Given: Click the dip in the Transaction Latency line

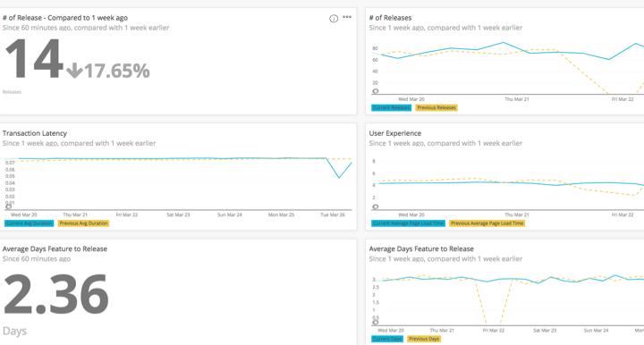Looking at the screenshot, I should (339, 177).
